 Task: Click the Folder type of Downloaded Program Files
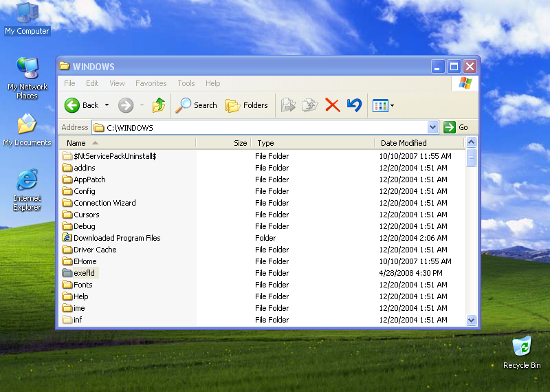[265, 237]
